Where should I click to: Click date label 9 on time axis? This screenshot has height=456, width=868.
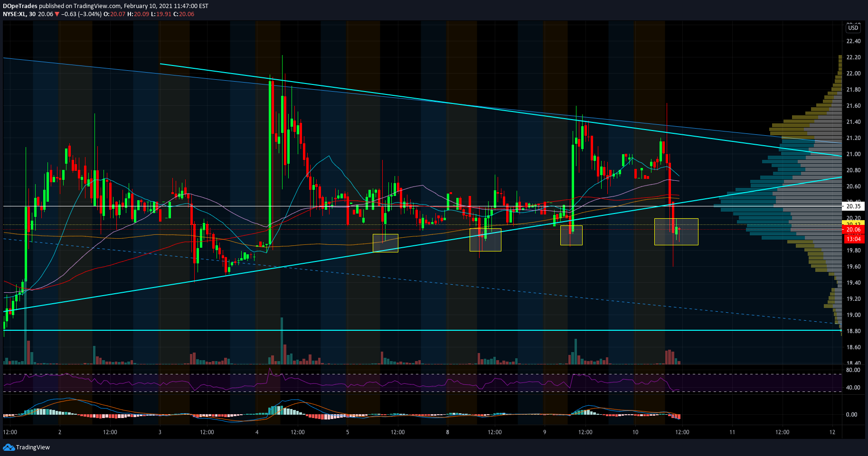coord(545,432)
